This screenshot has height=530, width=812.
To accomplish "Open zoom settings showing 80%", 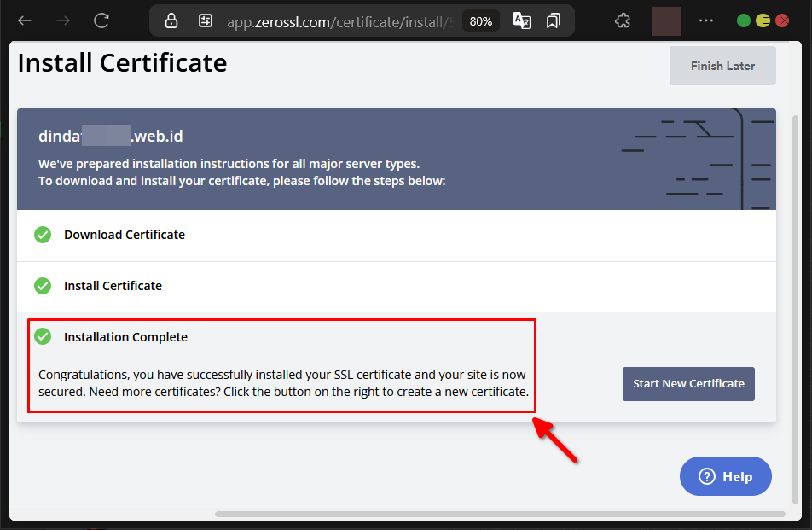I will 480,21.
